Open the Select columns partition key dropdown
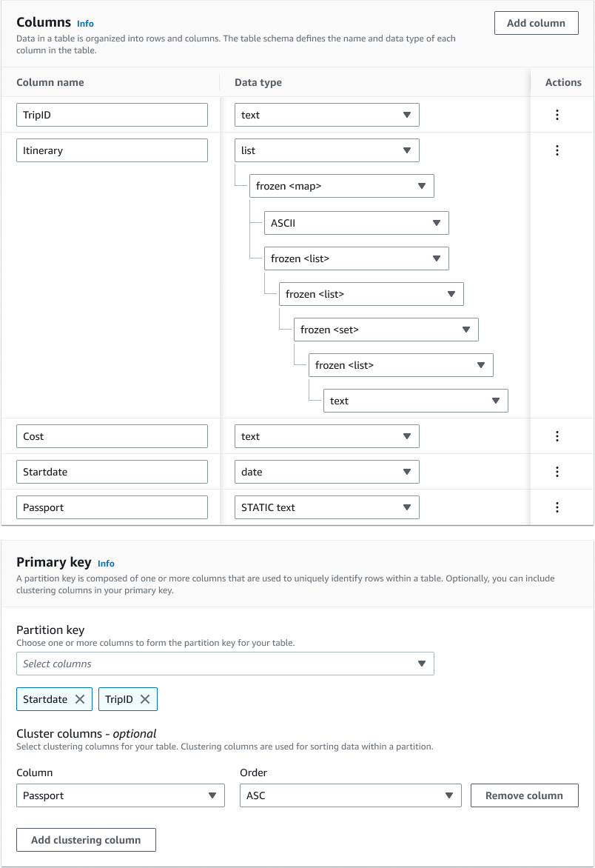595x868 pixels. (x=225, y=664)
